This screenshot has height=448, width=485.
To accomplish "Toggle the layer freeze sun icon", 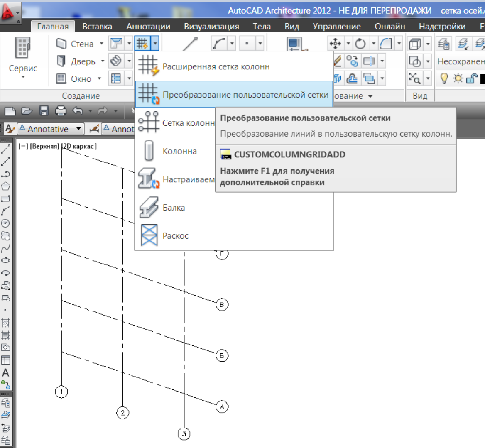I will coord(458,78).
